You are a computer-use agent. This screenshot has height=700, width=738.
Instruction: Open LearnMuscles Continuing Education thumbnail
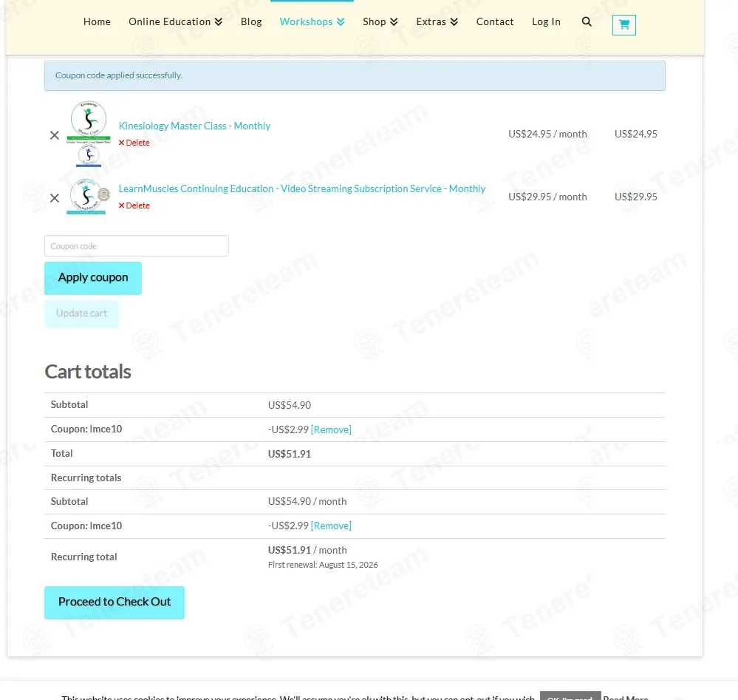click(x=89, y=197)
